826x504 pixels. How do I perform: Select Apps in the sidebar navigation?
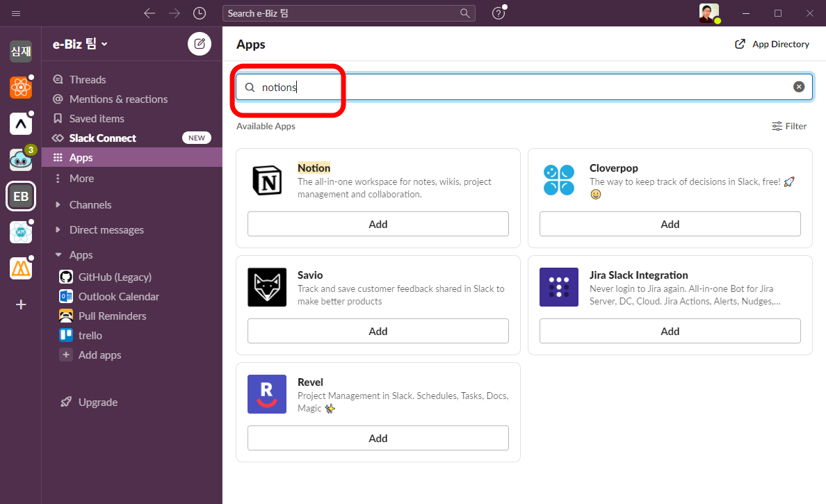point(131,158)
